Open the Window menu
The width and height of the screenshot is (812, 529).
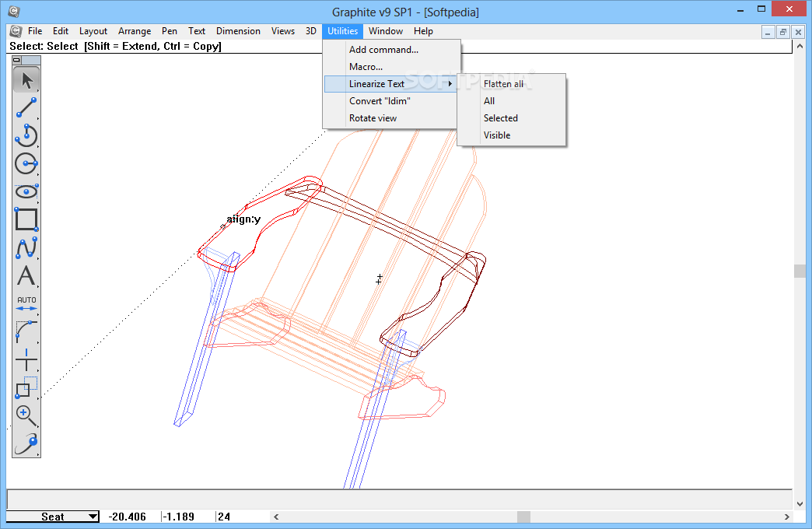[x=386, y=31]
